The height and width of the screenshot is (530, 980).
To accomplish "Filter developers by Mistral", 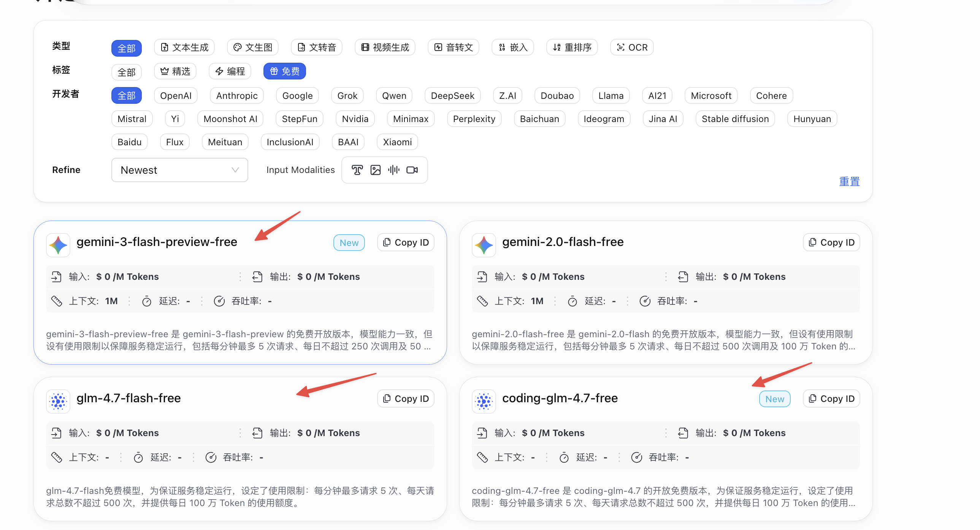I will (x=132, y=119).
